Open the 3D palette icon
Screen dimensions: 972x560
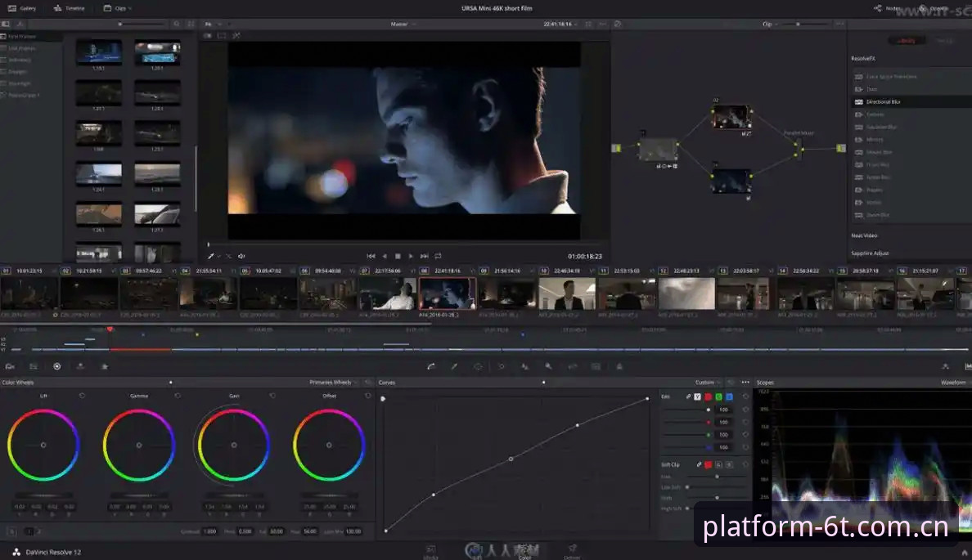pyautogui.click(x=596, y=367)
